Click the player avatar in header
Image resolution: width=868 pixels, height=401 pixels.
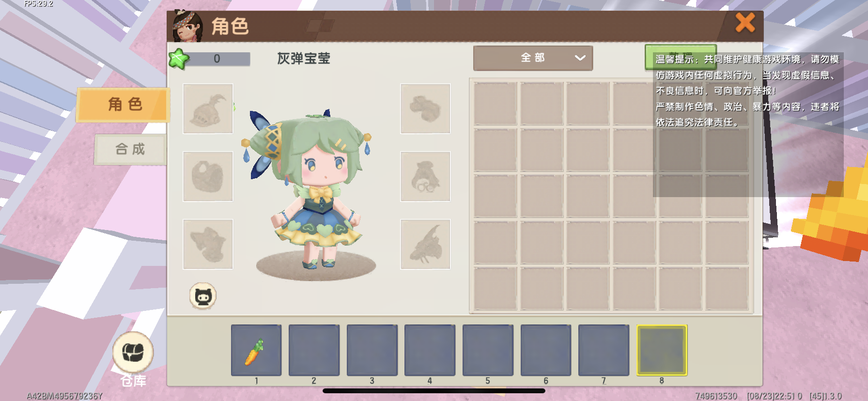187,26
